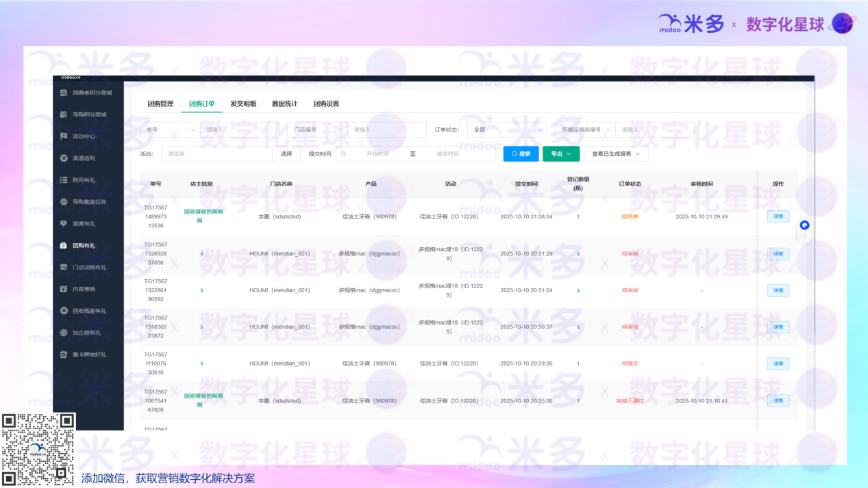Click the 消费者积分商城 sidebar icon

coord(64,92)
